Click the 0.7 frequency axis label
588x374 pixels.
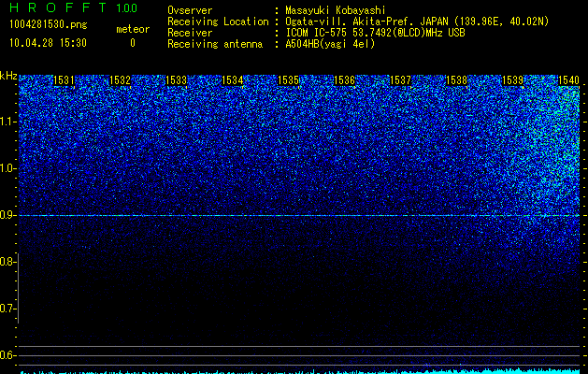[x=8, y=309]
